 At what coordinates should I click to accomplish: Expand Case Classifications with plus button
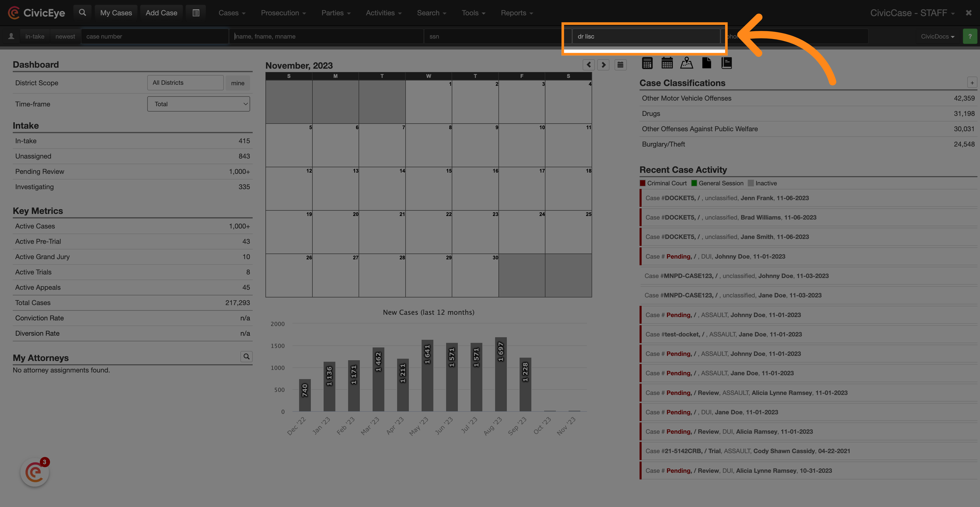[x=972, y=83]
